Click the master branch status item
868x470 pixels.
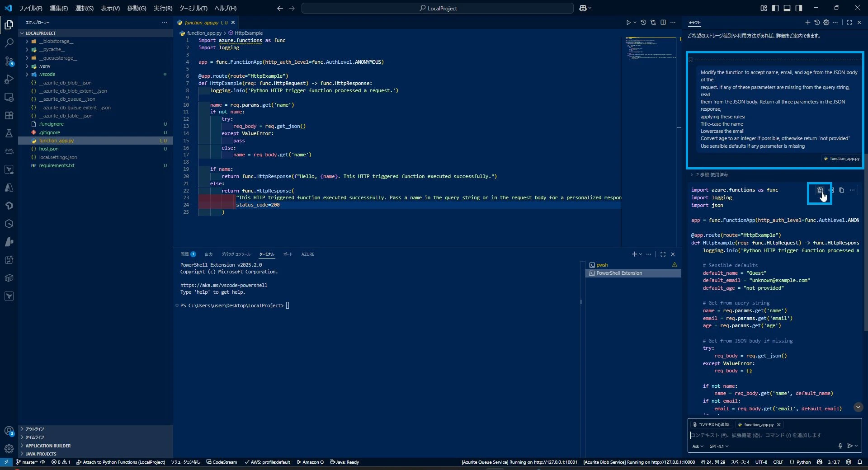27,462
